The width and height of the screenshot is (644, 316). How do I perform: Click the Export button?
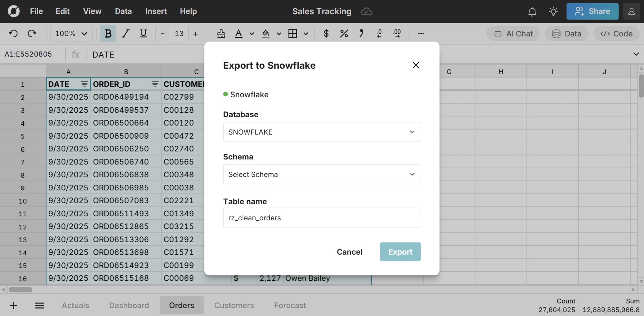(400, 252)
